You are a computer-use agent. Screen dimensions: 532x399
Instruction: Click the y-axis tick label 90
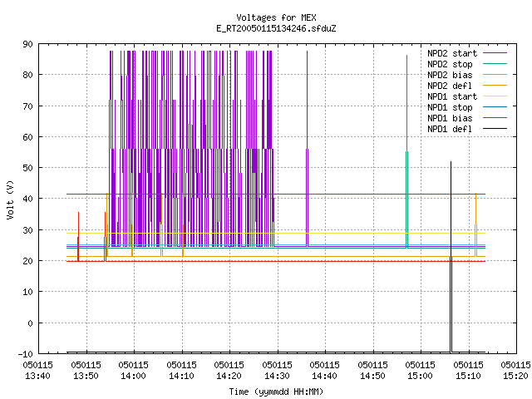27,44
